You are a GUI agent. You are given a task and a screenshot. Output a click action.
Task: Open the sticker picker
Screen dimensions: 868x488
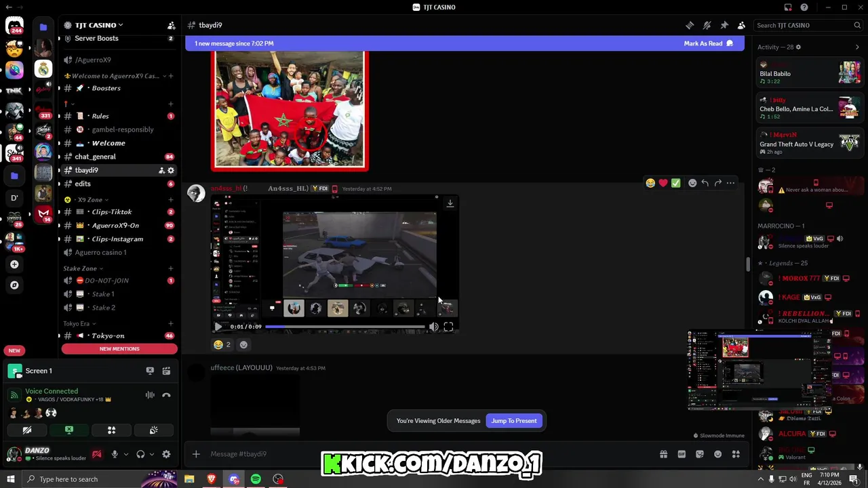[700, 454]
